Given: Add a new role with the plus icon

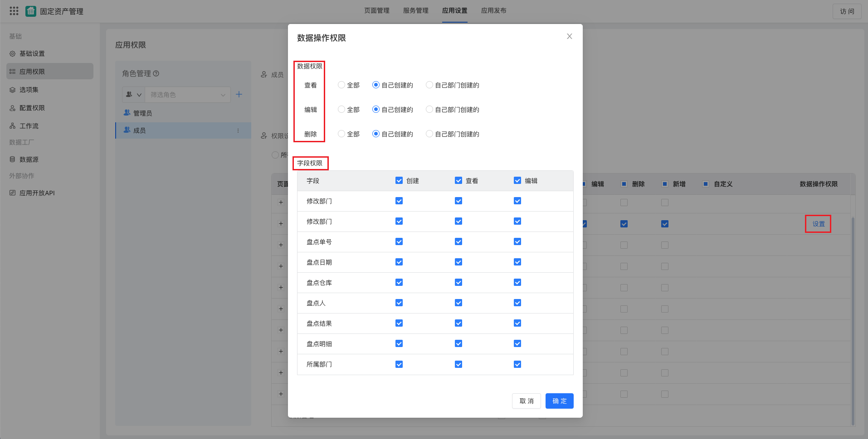Looking at the screenshot, I should (x=239, y=94).
